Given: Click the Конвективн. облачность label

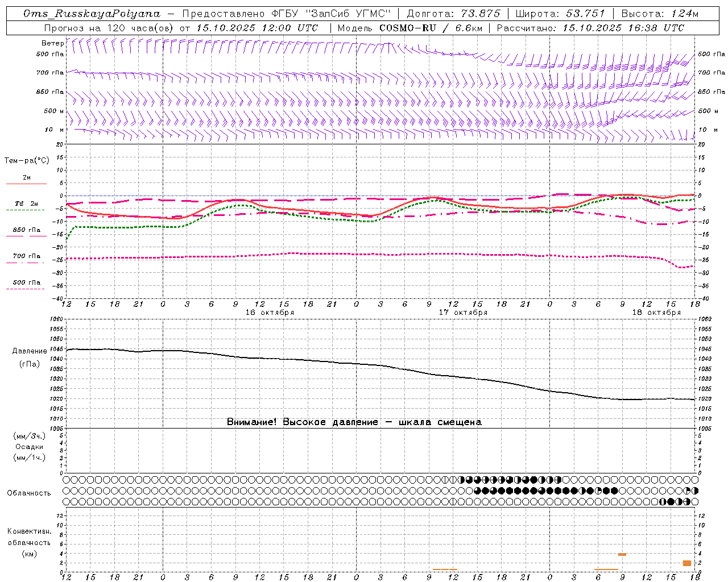Looking at the screenshot, I should [29, 537].
